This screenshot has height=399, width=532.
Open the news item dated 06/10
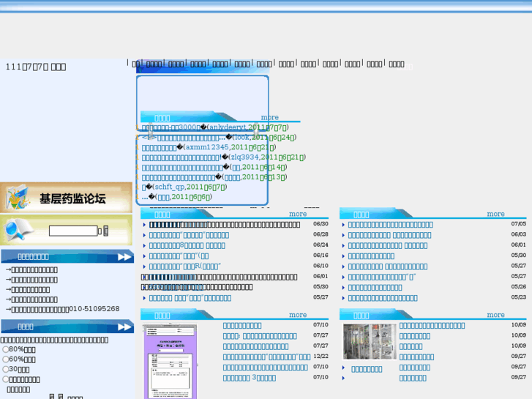pyautogui.click(x=185, y=267)
